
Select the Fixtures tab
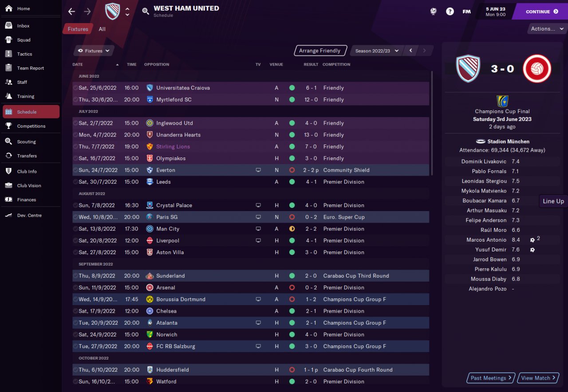[78, 29]
